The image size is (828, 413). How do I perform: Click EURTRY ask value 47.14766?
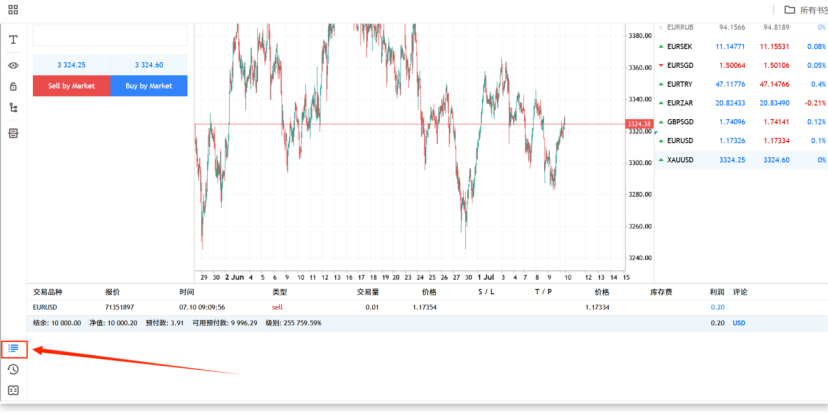coord(774,84)
